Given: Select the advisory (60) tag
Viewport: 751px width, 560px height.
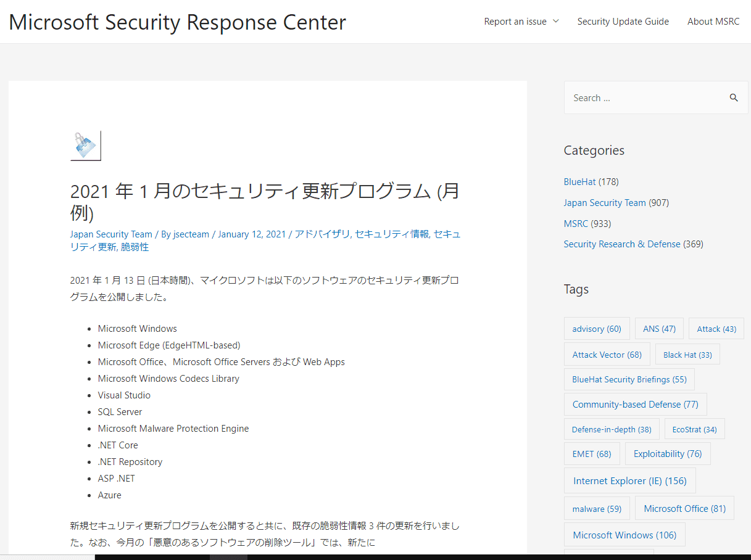Looking at the screenshot, I should pyautogui.click(x=596, y=329).
